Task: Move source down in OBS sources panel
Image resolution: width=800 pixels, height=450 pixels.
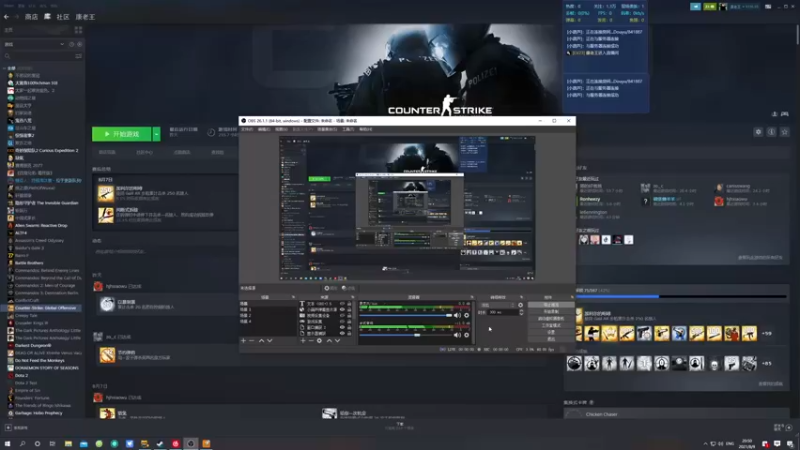Action: (337, 340)
